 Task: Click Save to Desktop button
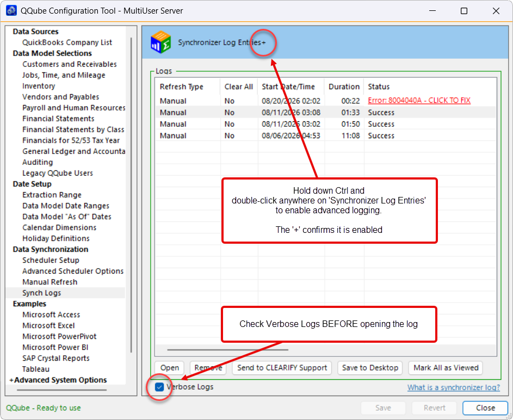[x=370, y=368]
